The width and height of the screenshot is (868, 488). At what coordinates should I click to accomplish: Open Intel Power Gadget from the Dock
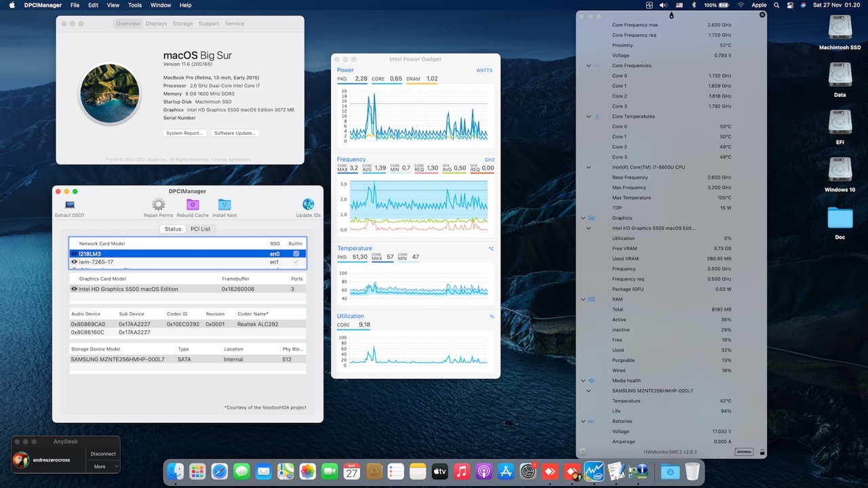pos(594,471)
